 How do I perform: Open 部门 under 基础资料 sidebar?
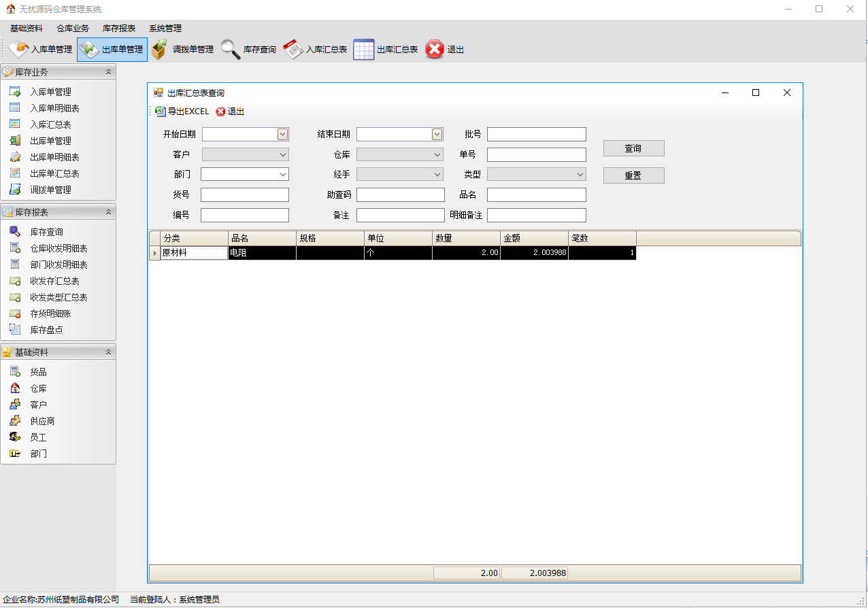(x=38, y=454)
